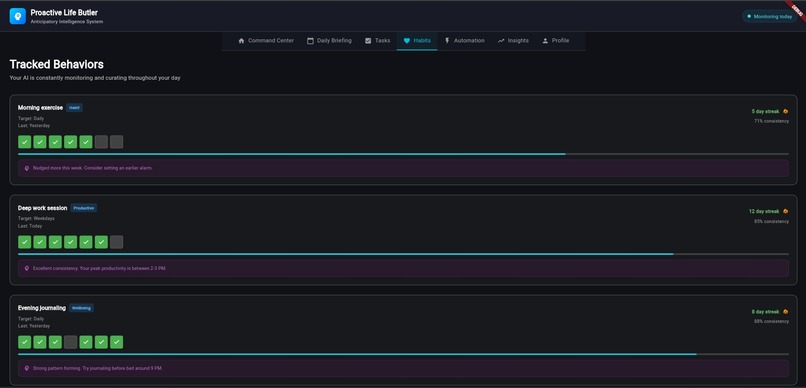
Task: Click flame icon next to 12 day streak
Action: [x=785, y=212]
